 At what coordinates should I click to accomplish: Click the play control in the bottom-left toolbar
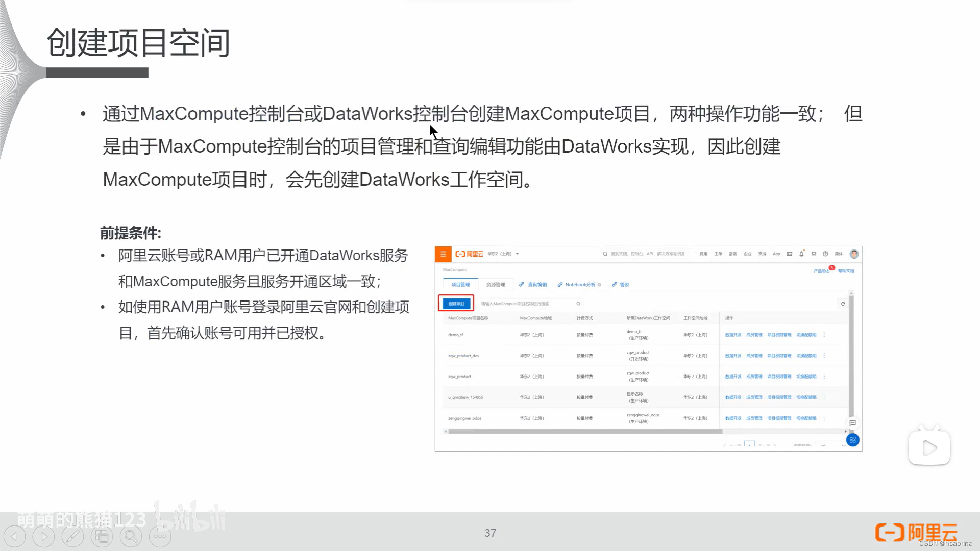coord(43,536)
